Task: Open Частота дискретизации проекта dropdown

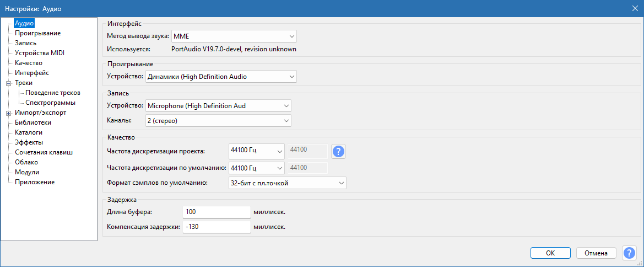Action: click(x=256, y=151)
